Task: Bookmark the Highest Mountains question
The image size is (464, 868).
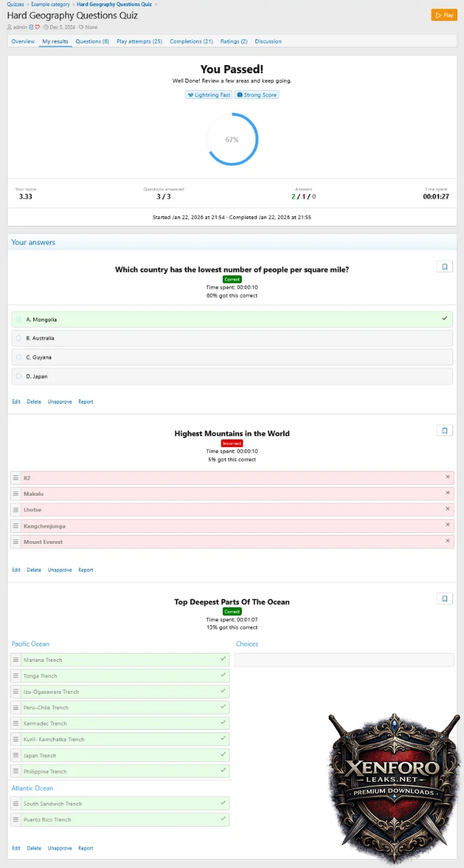Action: 444,430
